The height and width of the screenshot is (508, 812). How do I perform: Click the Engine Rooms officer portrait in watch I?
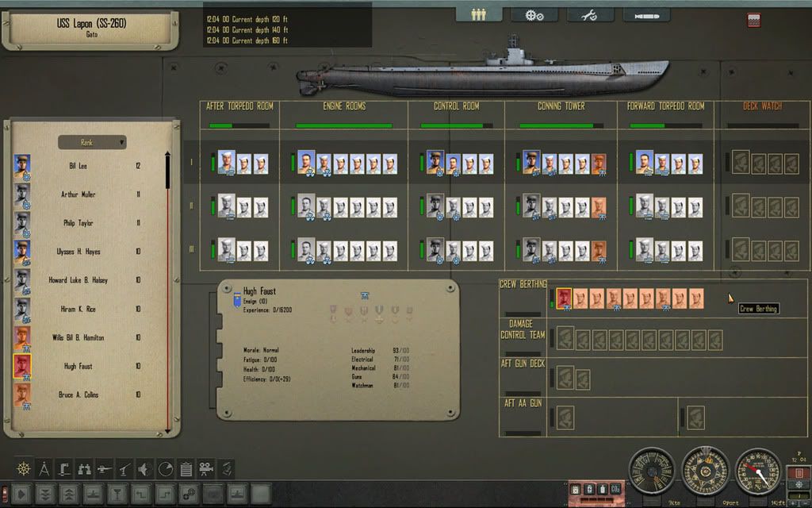click(305, 162)
